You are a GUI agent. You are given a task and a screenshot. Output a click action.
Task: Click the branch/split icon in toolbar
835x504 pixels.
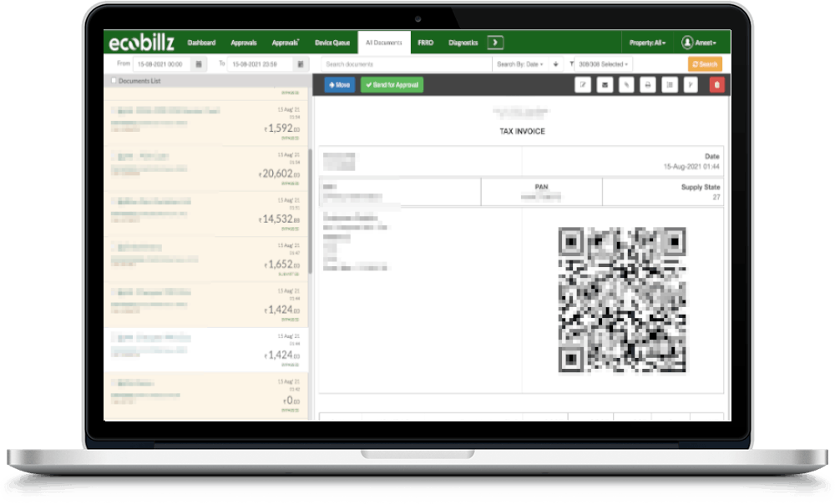click(x=691, y=84)
